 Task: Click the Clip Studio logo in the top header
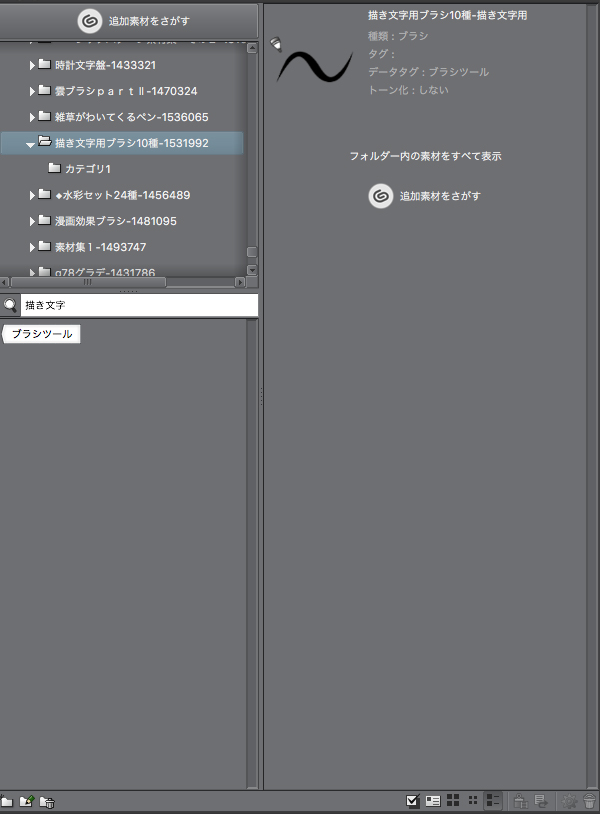(x=90, y=21)
